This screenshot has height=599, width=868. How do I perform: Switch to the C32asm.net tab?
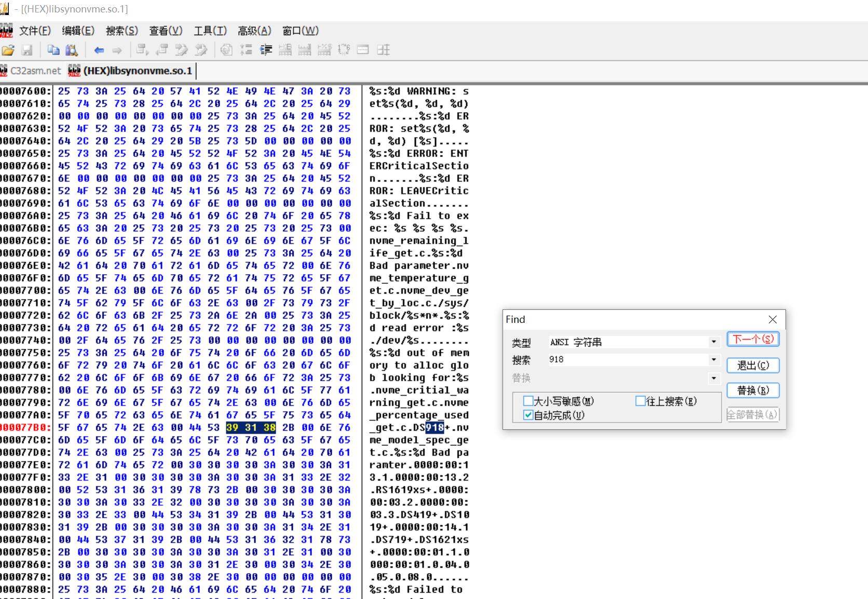(x=32, y=71)
